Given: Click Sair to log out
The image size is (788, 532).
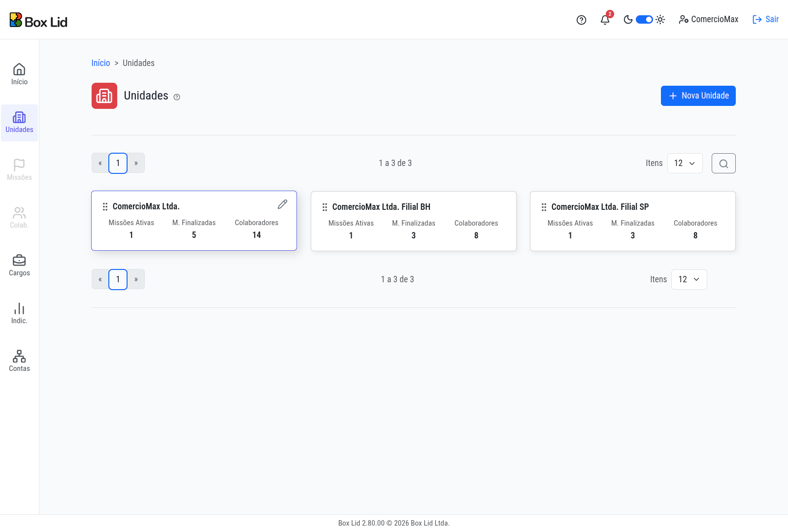Looking at the screenshot, I should coord(765,20).
